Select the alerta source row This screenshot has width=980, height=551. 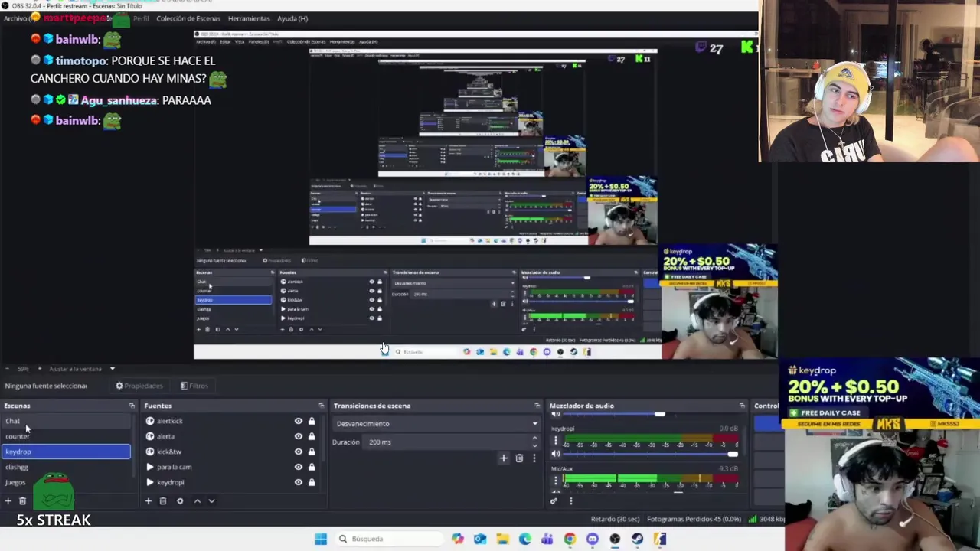click(x=230, y=436)
